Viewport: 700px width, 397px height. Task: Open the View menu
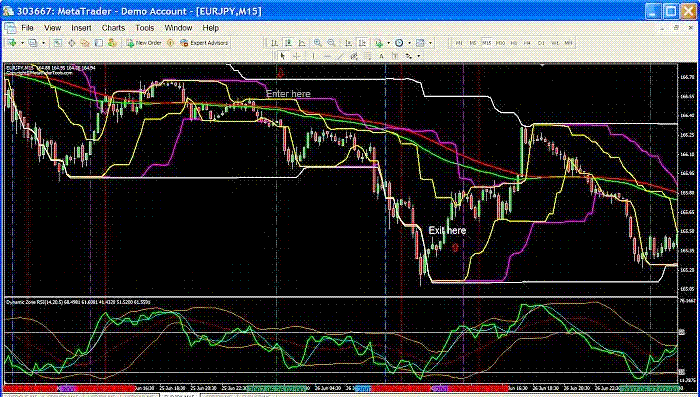tap(52, 28)
